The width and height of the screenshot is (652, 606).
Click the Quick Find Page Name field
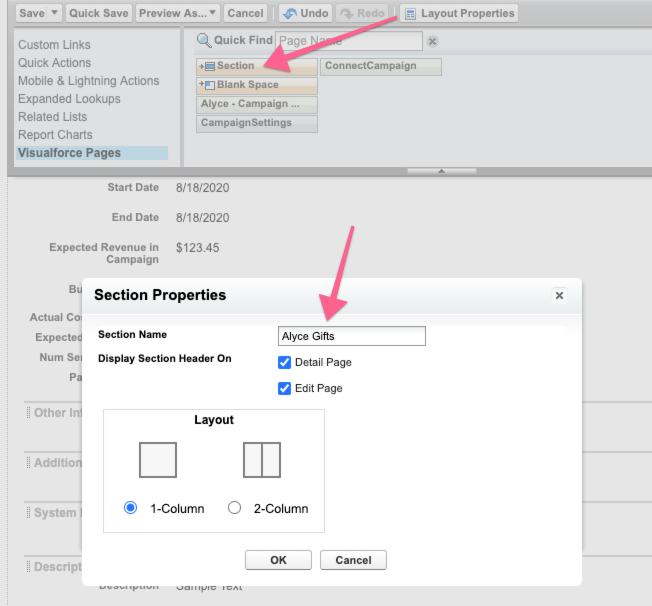349,41
